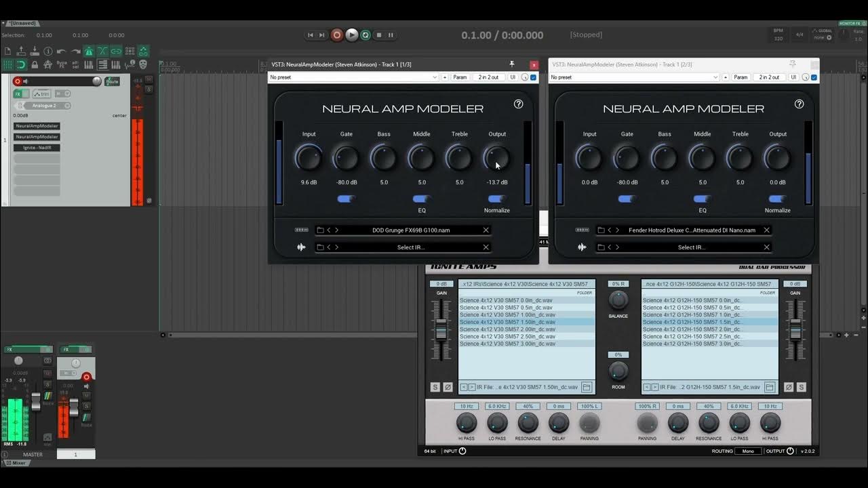Click the Redo arrow in toolbar
The image size is (868, 488).
click(x=75, y=51)
